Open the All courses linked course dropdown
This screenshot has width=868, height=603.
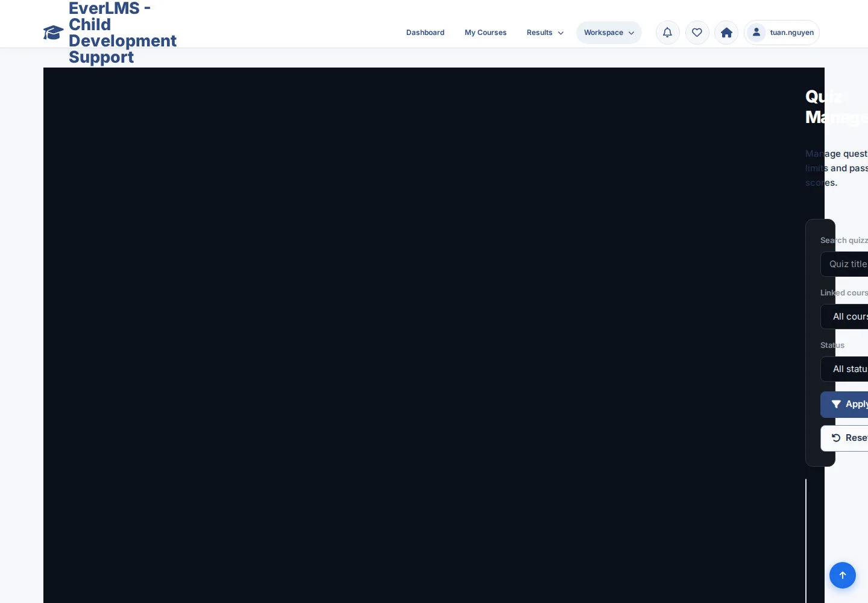[844, 317]
